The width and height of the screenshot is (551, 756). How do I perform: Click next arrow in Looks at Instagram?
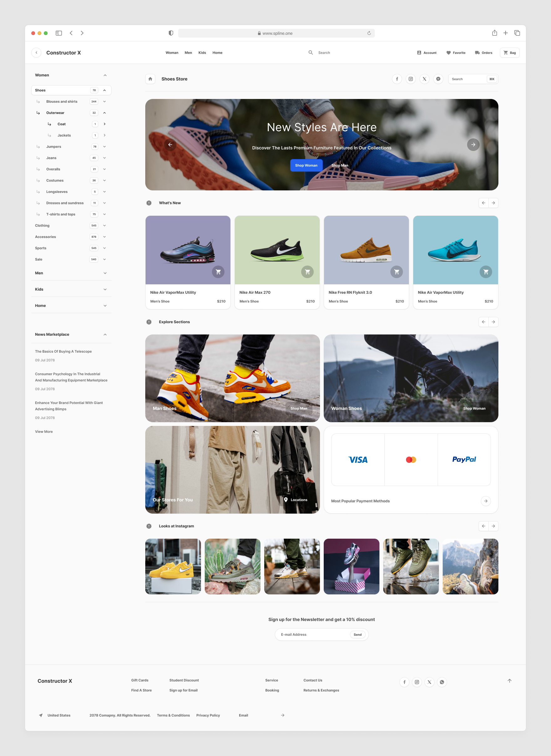click(x=493, y=526)
